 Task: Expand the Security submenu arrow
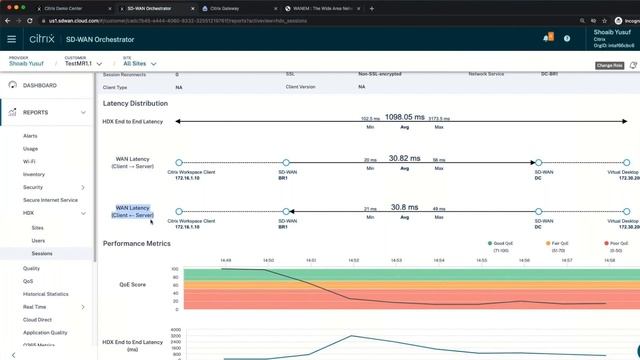tap(83, 187)
